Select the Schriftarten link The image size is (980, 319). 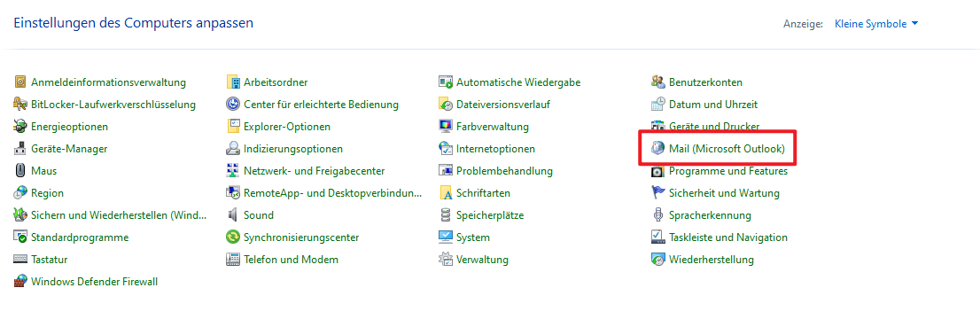(x=483, y=193)
